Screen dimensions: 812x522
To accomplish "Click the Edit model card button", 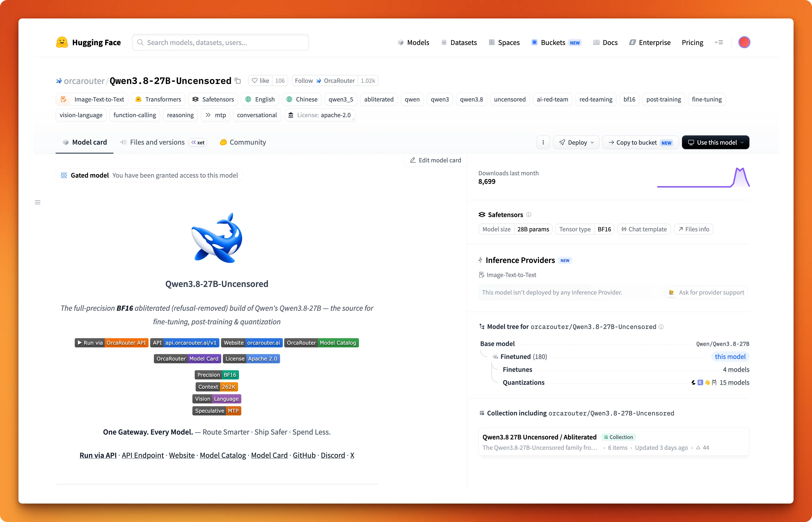I will (436, 160).
